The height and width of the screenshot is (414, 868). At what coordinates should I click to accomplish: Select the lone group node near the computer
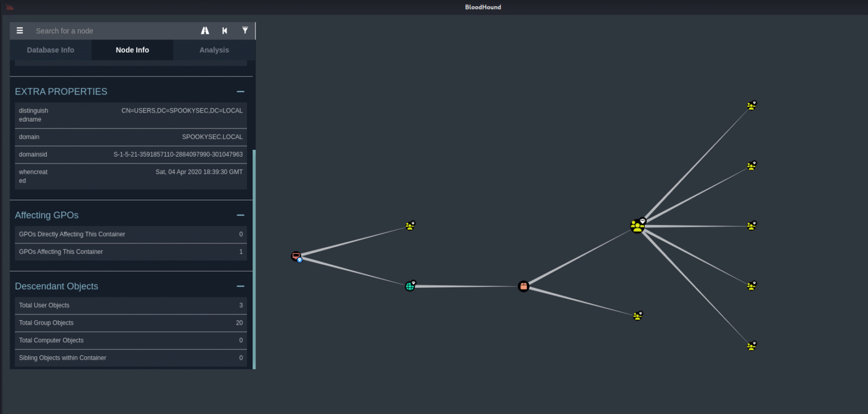point(410,225)
